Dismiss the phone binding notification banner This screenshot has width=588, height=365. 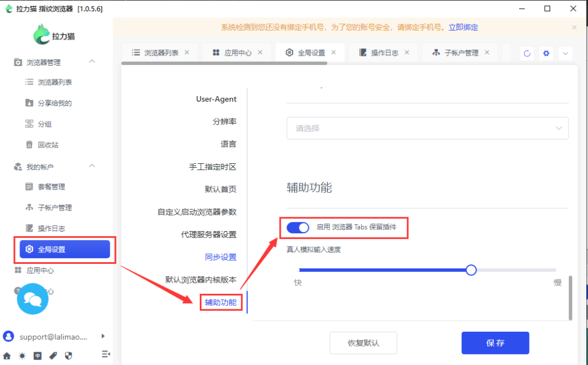[574, 28]
